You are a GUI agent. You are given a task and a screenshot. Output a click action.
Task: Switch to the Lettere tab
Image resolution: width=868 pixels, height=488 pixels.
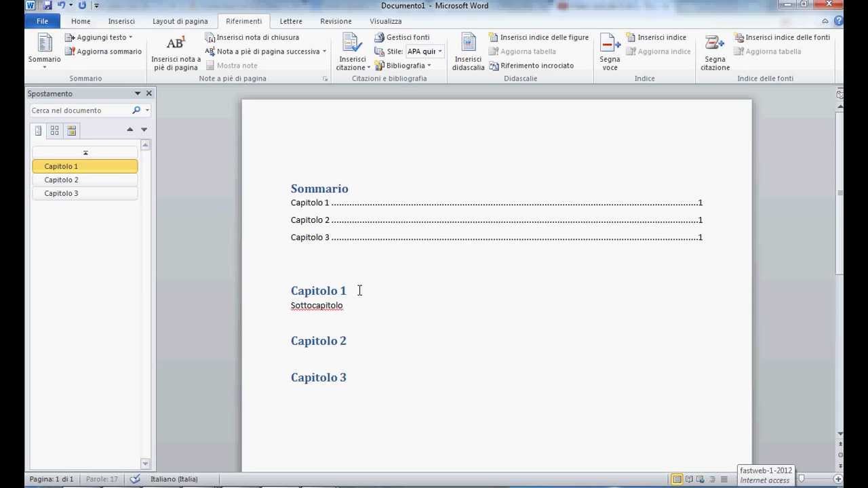pyautogui.click(x=291, y=21)
